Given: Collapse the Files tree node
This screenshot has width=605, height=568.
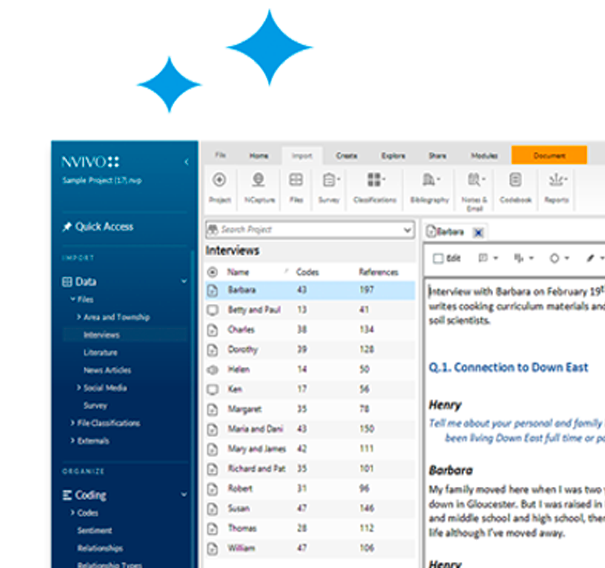Looking at the screenshot, I should point(73,299).
